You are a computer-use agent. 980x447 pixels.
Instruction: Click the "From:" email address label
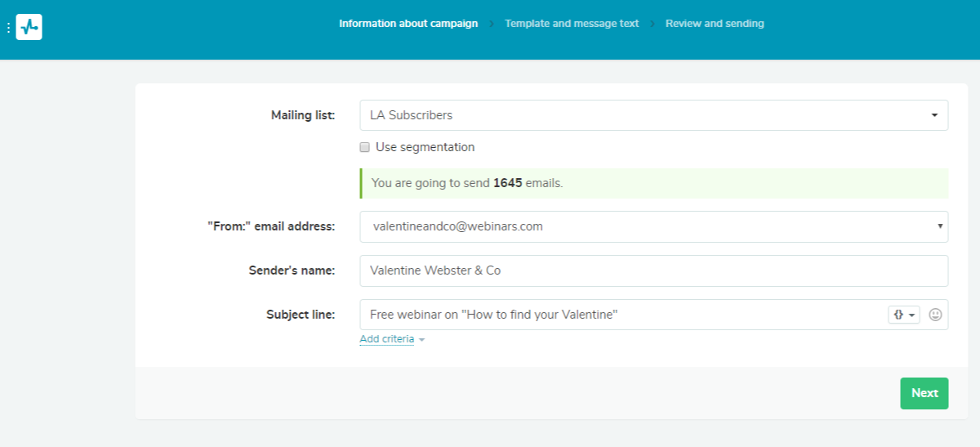point(271,226)
